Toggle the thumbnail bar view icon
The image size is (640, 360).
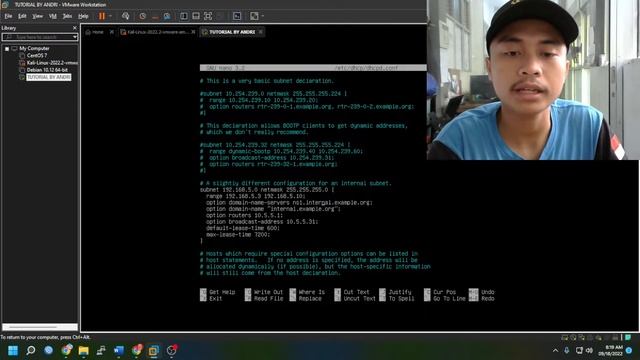[x=196, y=16]
